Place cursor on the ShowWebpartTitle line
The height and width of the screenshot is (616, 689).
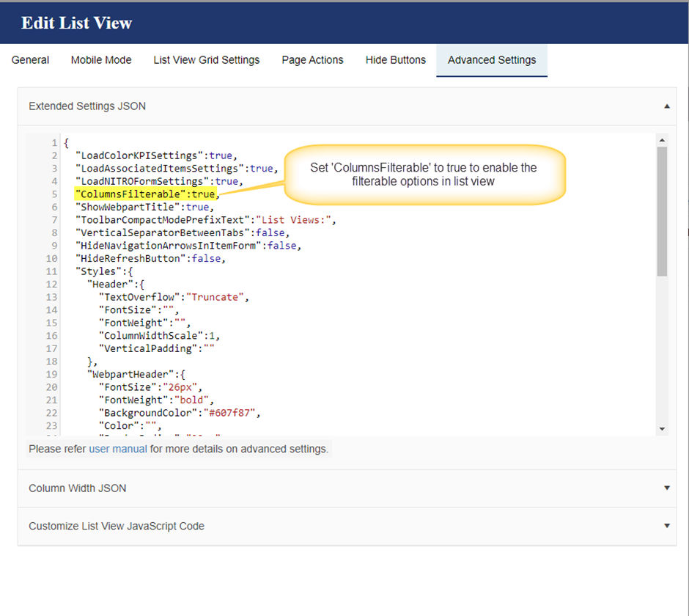[x=144, y=207]
